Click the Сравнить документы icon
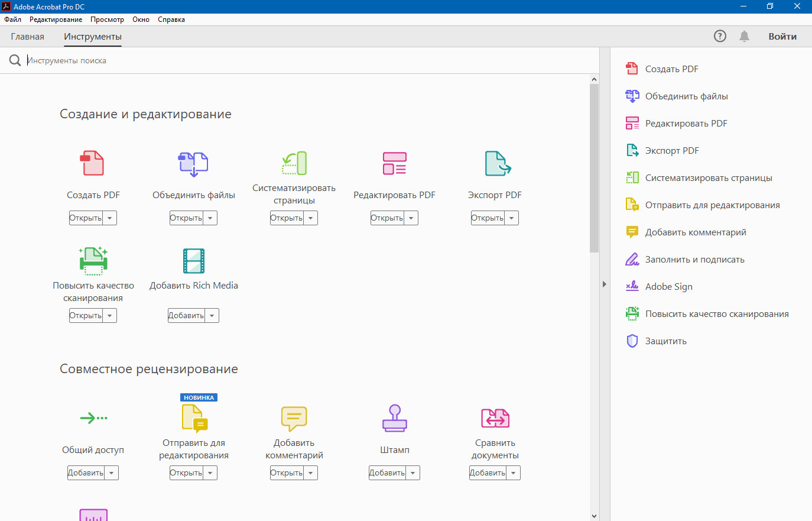The width and height of the screenshot is (812, 521). (495, 418)
